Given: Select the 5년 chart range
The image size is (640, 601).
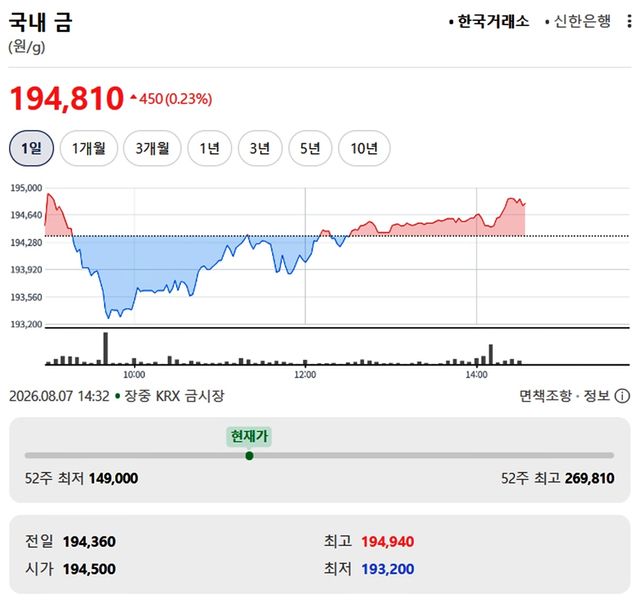Looking at the screenshot, I should (x=310, y=148).
